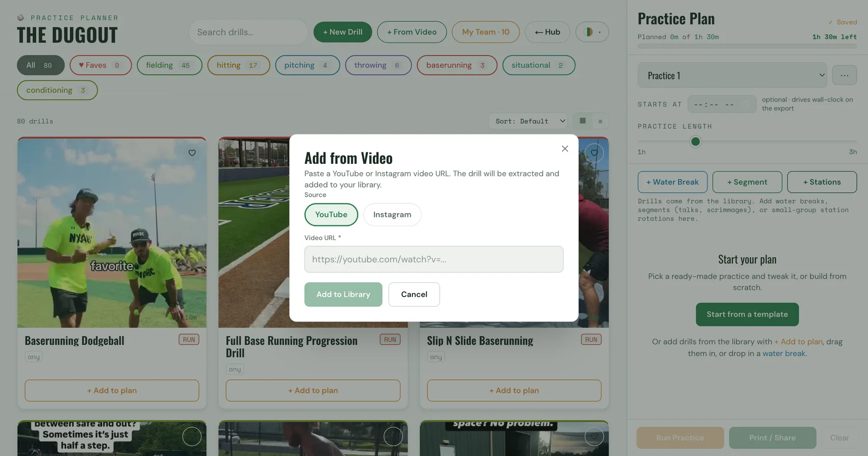
Task: Click Run Practice button
Action: pyautogui.click(x=680, y=438)
